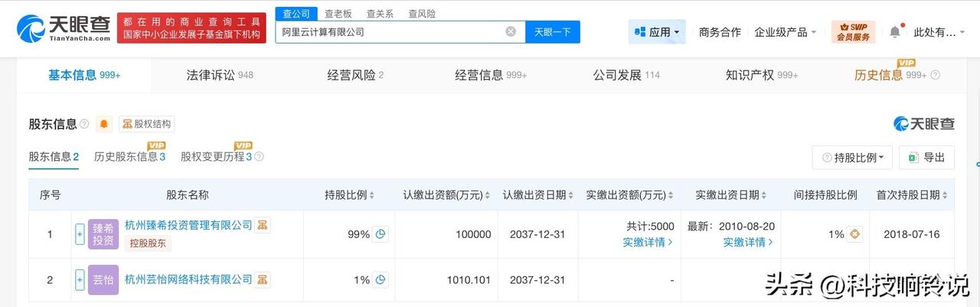Click help icon beside 历史信息 tab
980x307 pixels.
(x=935, y=75)
